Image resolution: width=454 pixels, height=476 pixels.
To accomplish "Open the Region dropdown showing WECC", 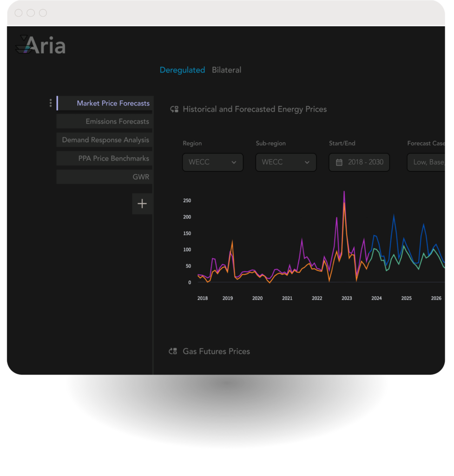I will 212,162.
